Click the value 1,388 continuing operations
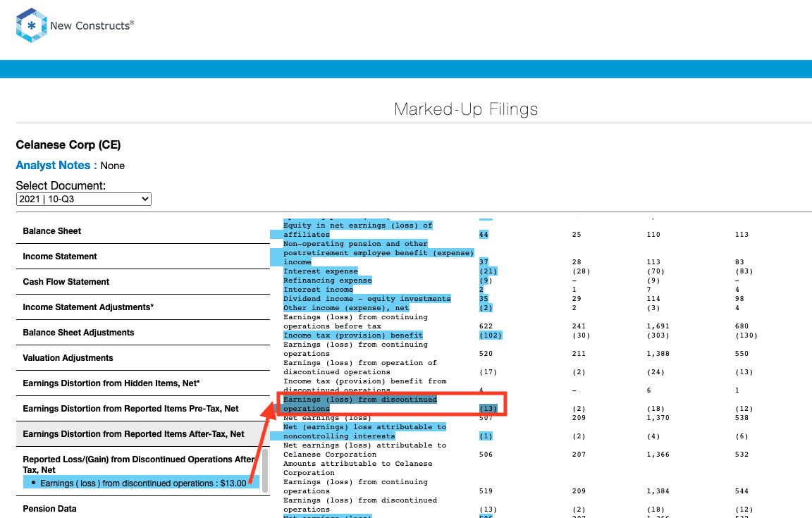The image size is (812, 518). coord(658,354)
